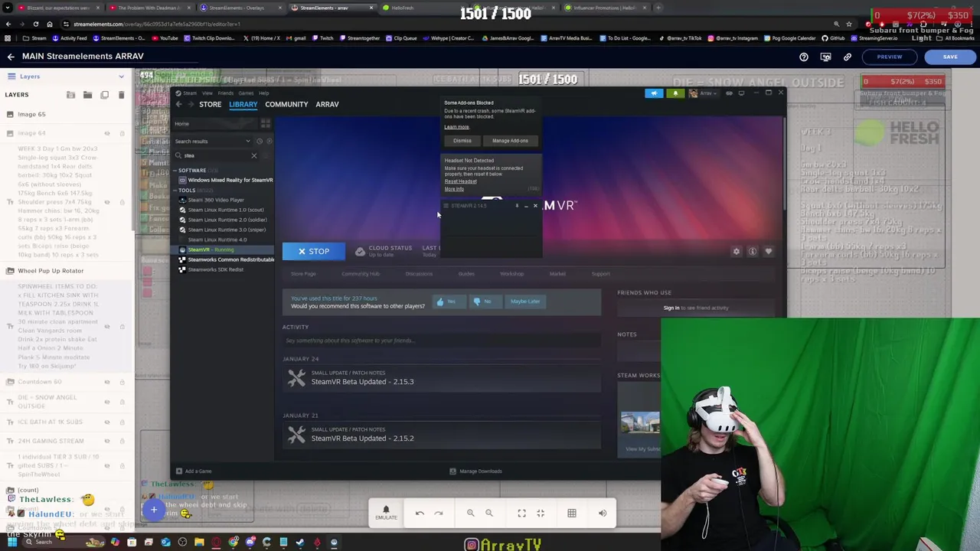980x551 pixels.
Task: Add a new layer group folder
Action: click(70, 95)
